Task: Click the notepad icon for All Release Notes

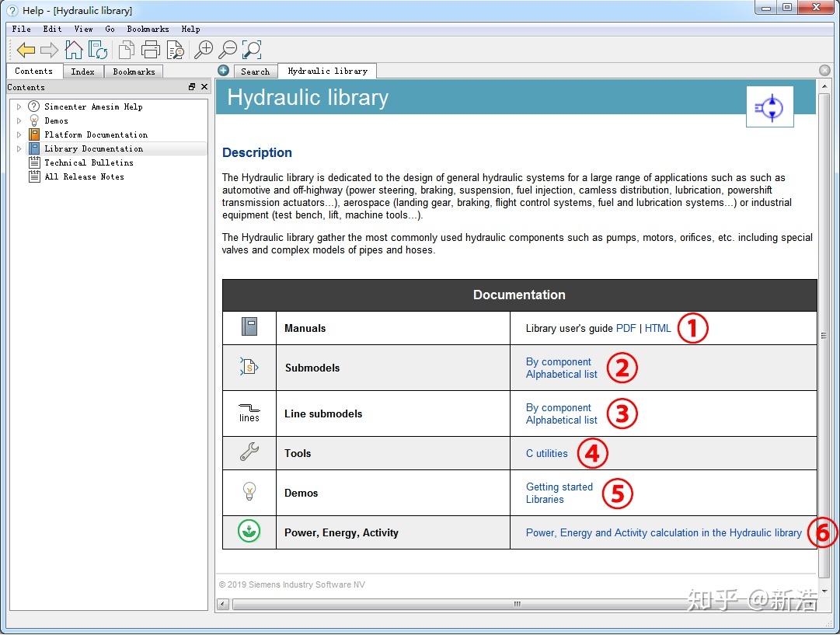Action: (34, 176)
